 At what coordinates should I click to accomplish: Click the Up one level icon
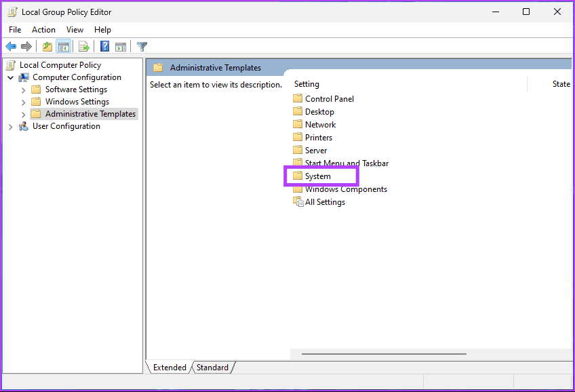(46, 46)
